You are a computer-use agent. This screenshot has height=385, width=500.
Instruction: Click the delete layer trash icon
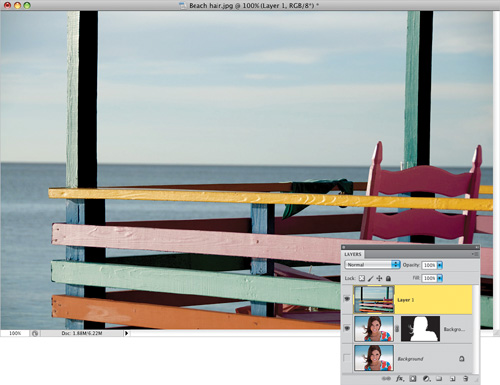(x=466, y=379)
